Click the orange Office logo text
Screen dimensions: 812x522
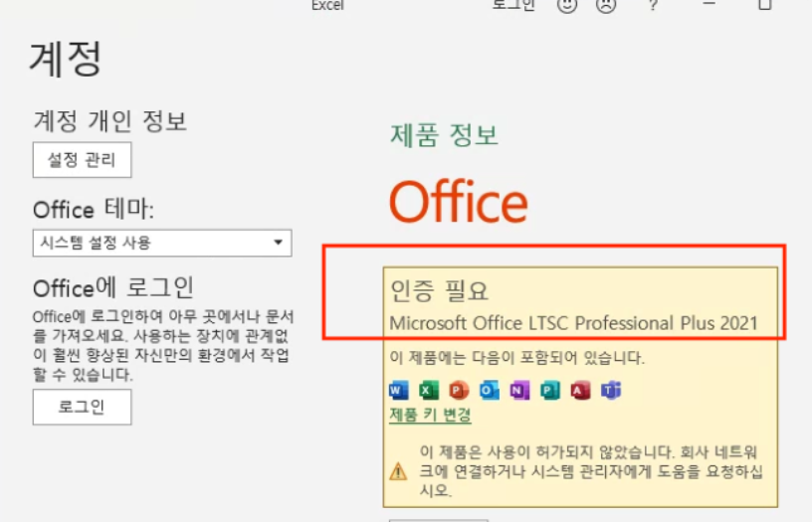pyautogui.click(x=459, y=202)
